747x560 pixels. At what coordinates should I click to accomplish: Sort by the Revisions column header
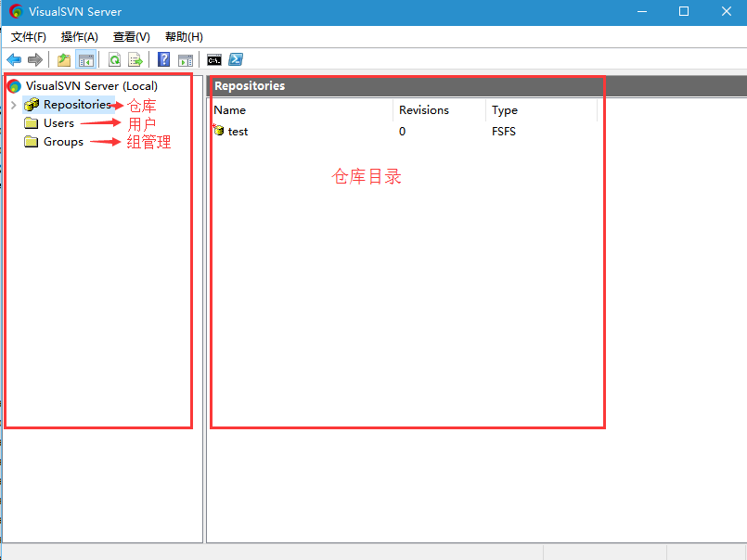[x=440, y=110]
